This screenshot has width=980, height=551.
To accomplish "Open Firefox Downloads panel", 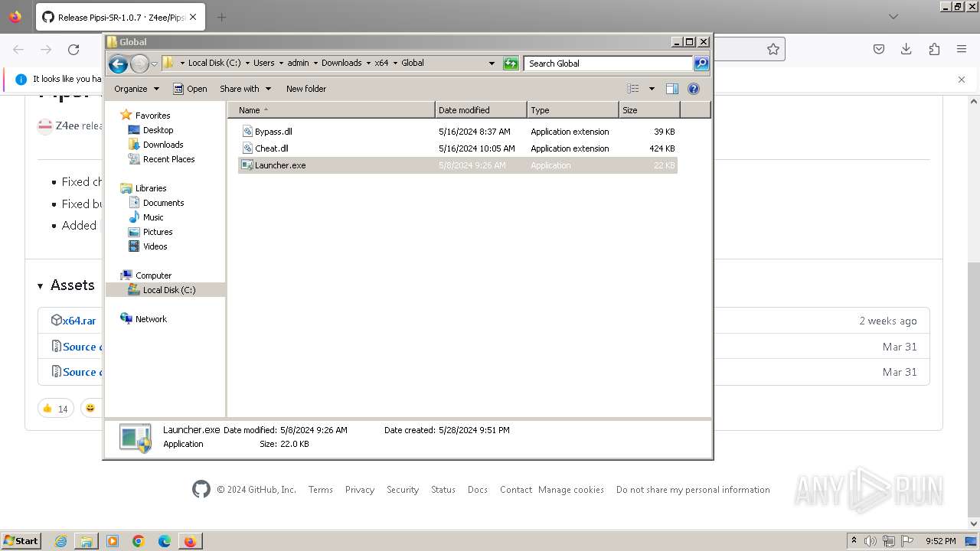I will pyautogui.click(x=906, y=50).
